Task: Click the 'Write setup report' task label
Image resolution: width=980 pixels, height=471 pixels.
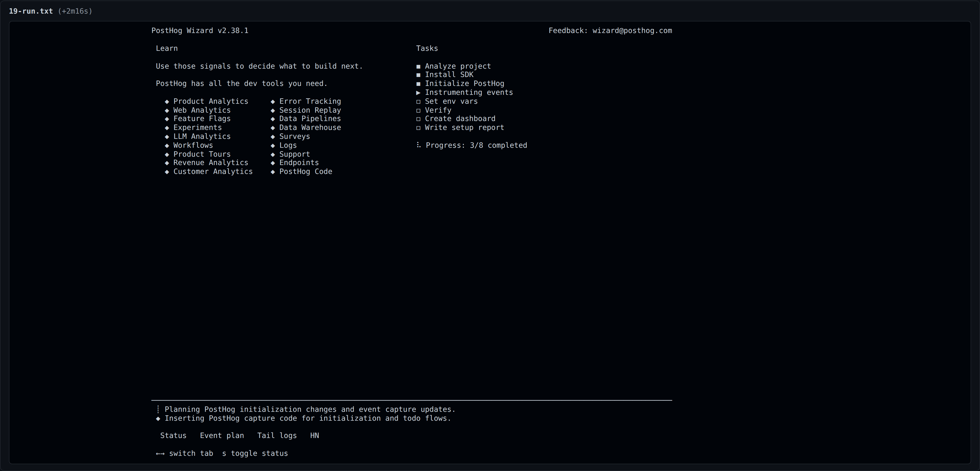Action: pyautogui.click(x=465, y=128)
